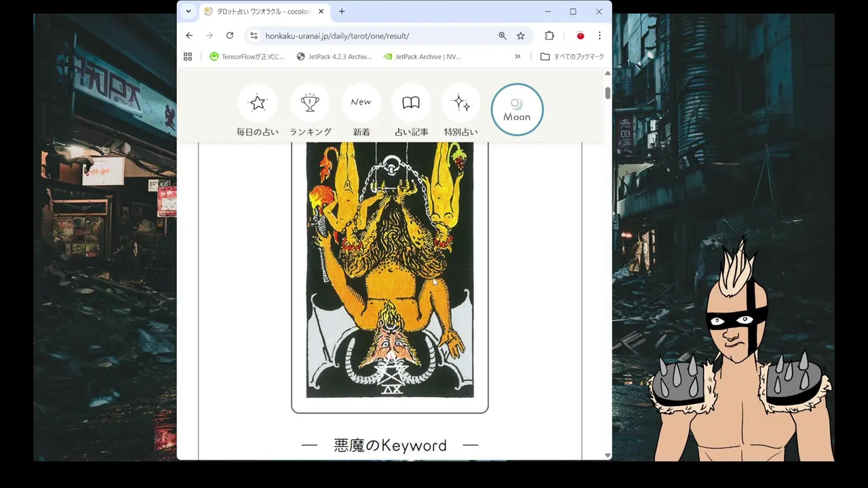Open the tab search dropdown arrow
Viewport: 868px width, 488px height.
coord(189,12)
